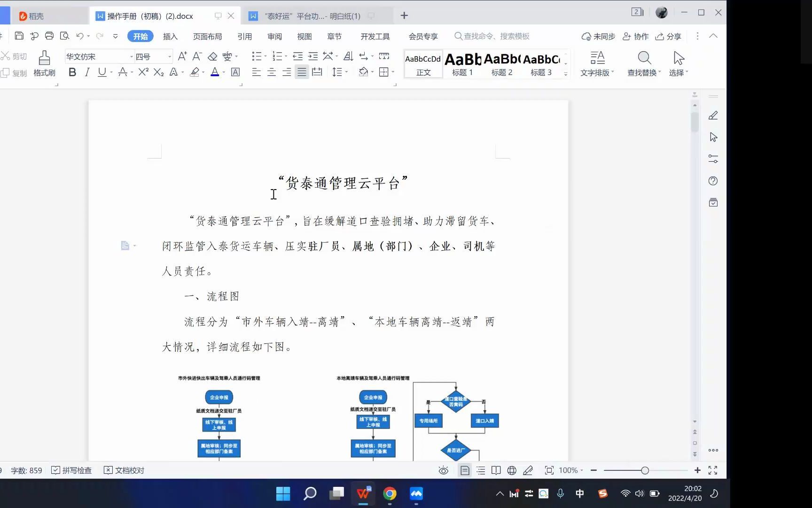Screen dimensions: 812x508
Task: Apply Heading 2 style
Action: click(502, 64)
